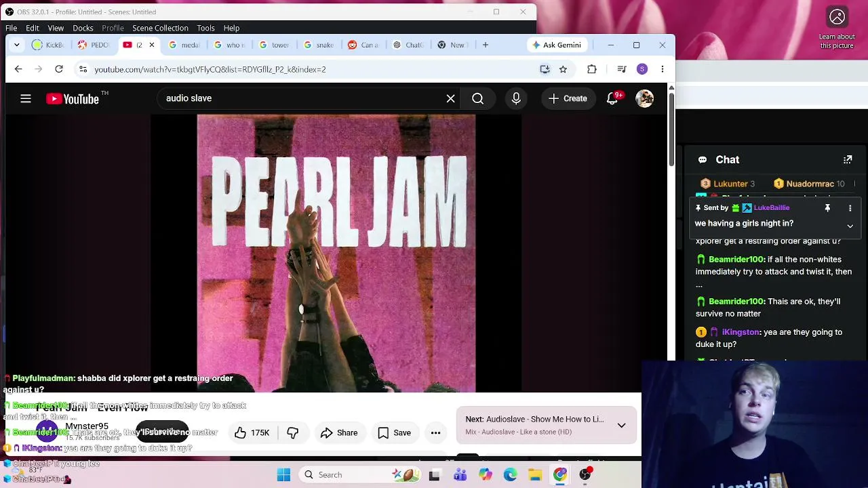Open a new Chrome tab
The height and width of the screenshot is (488, 868).
point(486,45)
